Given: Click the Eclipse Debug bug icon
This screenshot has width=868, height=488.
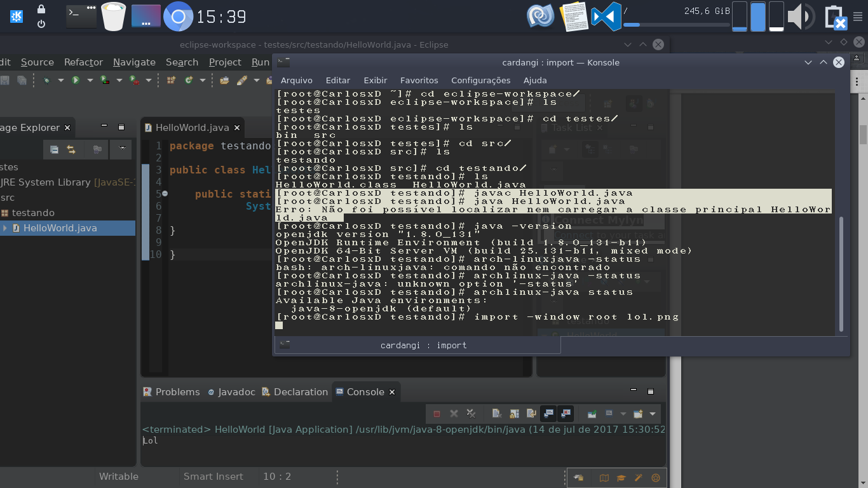Looking at the screenshot, I should pyautogui.click(x=46, y=80).
